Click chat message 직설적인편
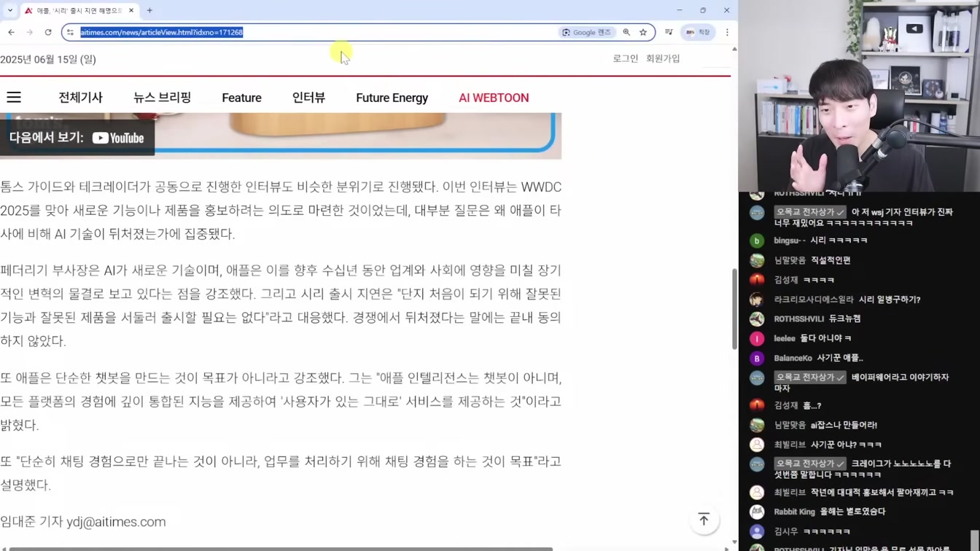980x551 pixels. click(x=831, y=260)
